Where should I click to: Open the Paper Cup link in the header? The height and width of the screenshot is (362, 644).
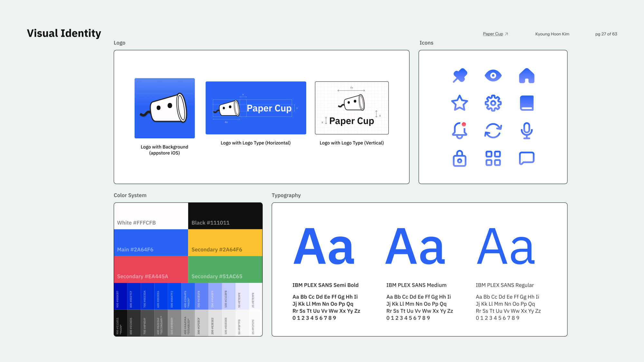tap(493, 34)
